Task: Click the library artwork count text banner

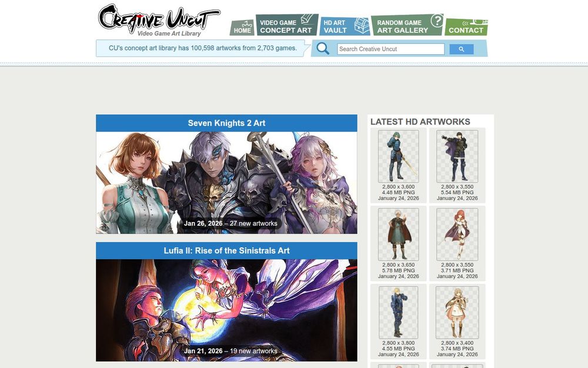Action: [x=203, y=48]
